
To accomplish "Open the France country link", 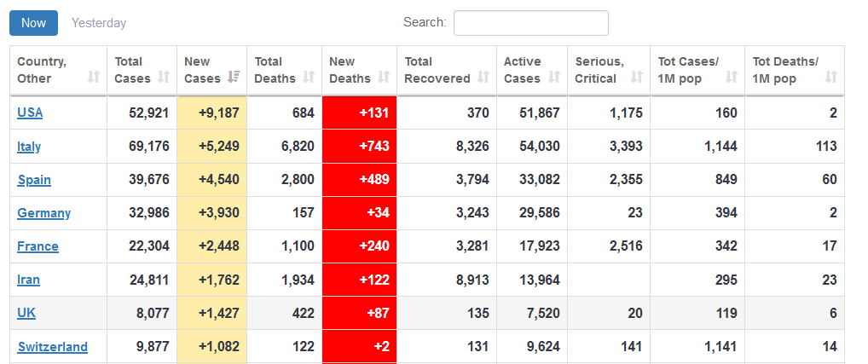I will click(x=38, y=246).
